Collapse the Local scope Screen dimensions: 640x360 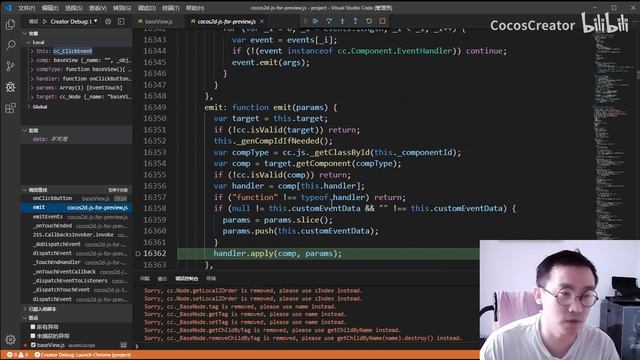pyautogui.click(x=76, y=42)
